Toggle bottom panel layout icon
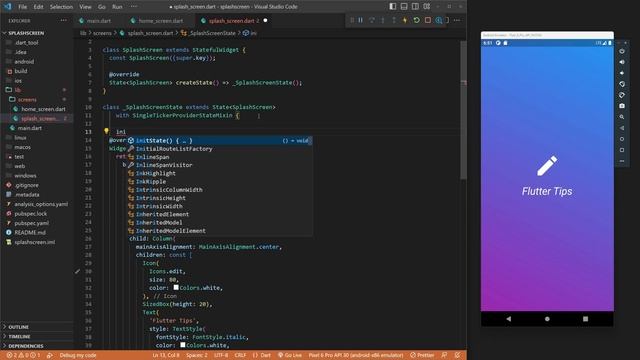Image resolution: width=640 pixels, height=360 pixels. pos(404,7)
